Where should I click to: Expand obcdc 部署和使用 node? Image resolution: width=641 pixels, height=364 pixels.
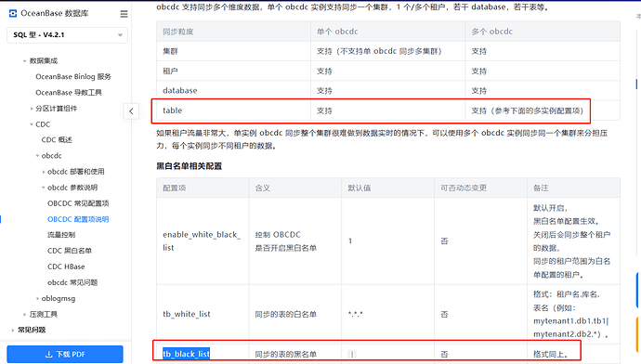pos(44,172)
